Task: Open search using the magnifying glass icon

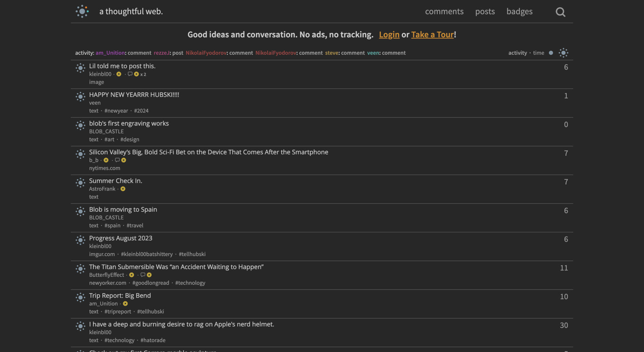Action: point(560,12)
